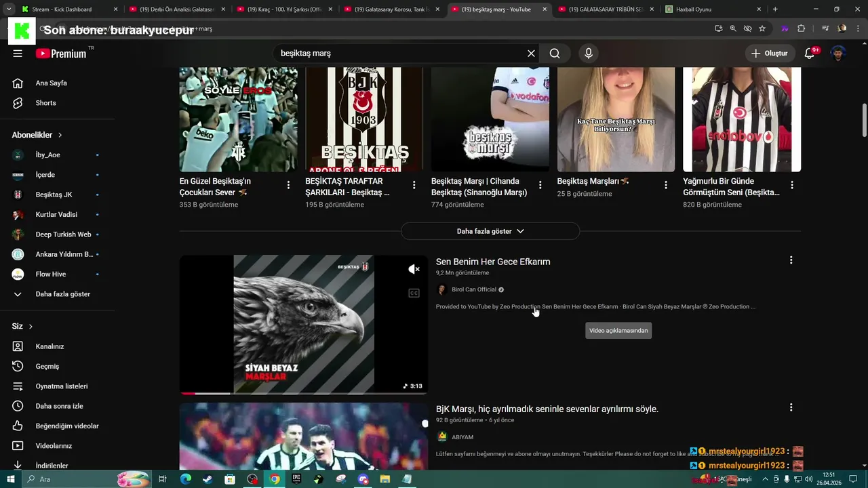
Task: Start voice search with microphone
Action: [588, 54]
